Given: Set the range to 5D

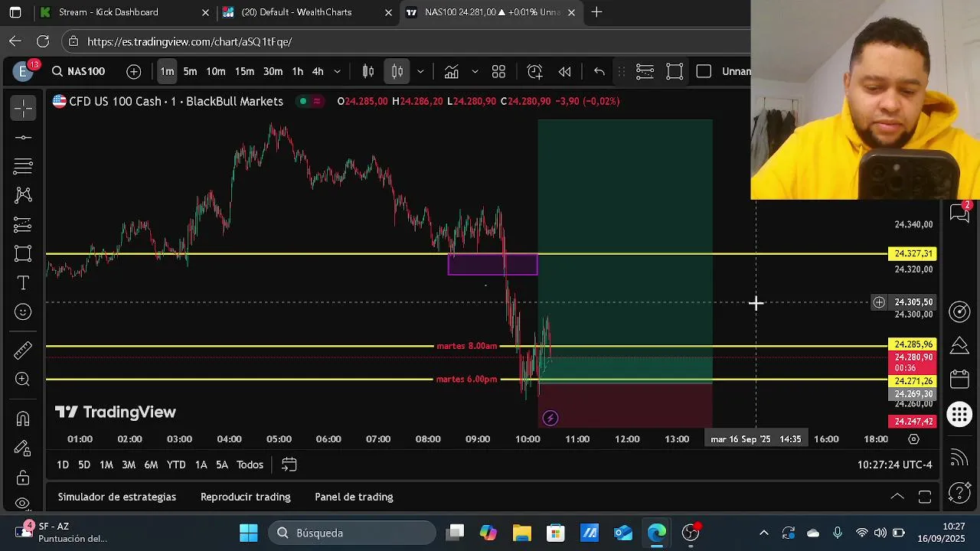Looking at the screenshot, I should (x=84, y=465).
